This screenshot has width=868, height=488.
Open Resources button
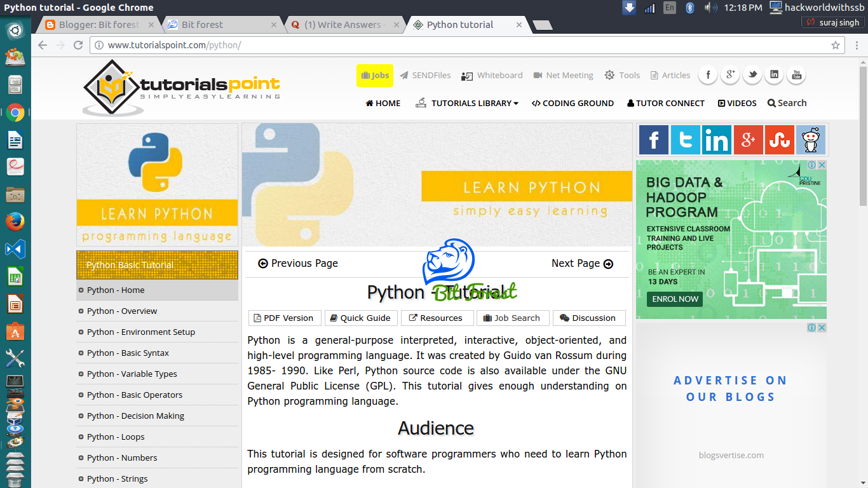click(437, 318)
